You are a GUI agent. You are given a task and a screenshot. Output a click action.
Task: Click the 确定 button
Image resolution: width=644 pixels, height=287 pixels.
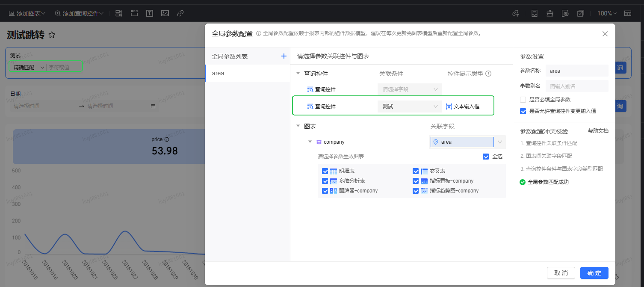pyautogui.click(x=594, y=273)
